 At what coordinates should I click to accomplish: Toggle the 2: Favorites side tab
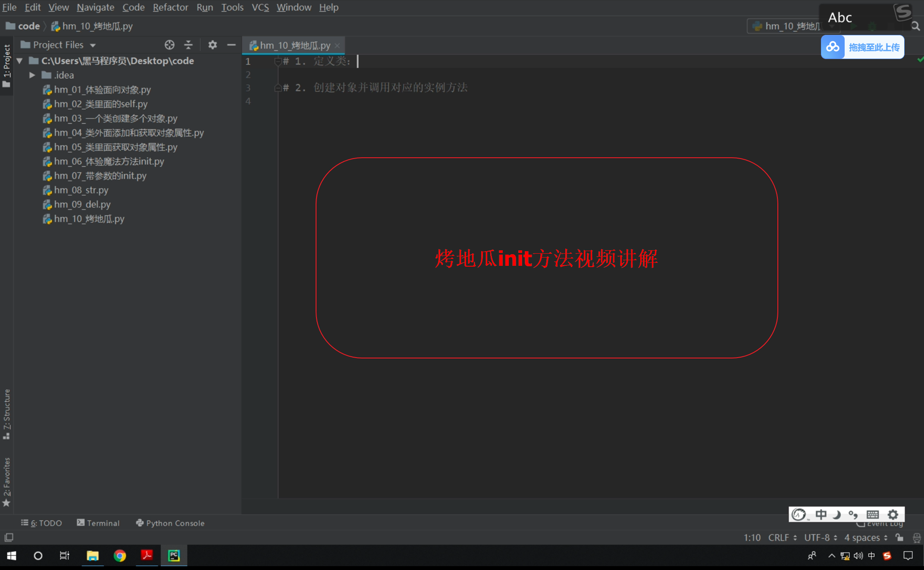pos(6,482)
